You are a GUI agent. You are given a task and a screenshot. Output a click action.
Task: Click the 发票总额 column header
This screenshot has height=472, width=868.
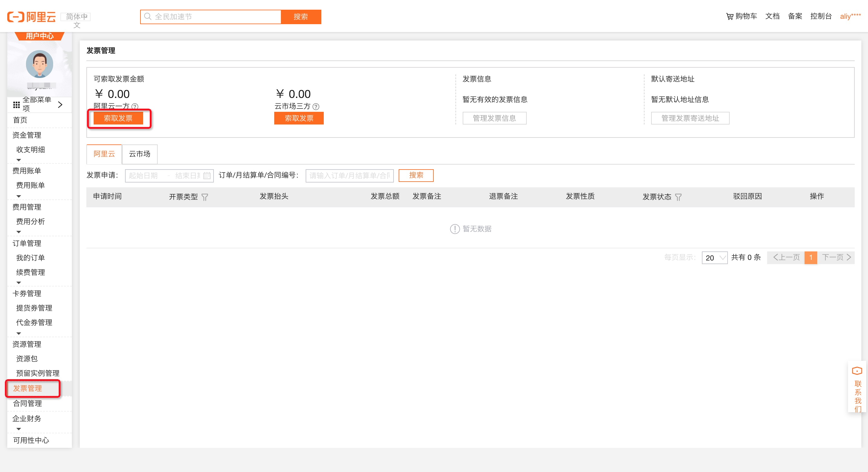385,196
